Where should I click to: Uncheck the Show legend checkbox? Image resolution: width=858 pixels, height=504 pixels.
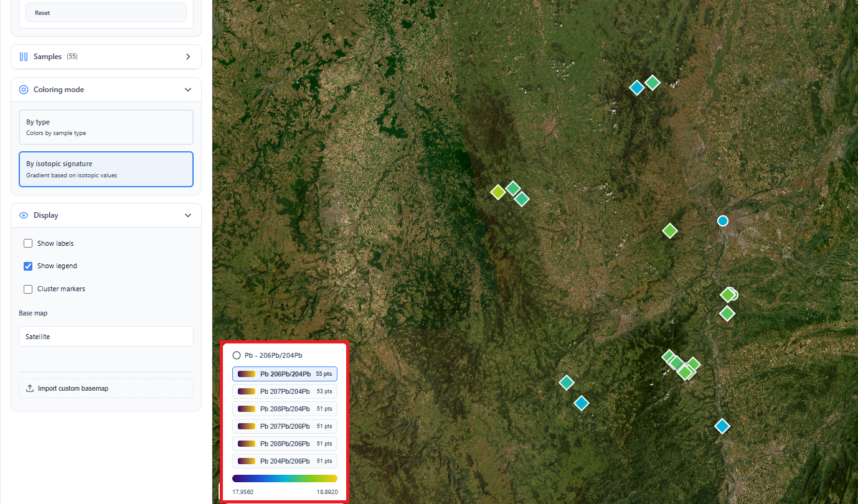coord(28,266)
